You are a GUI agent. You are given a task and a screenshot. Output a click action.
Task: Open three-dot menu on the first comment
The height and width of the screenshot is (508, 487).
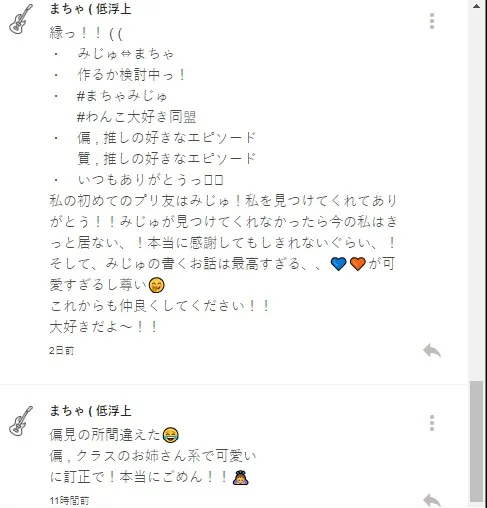pos(432,21)
